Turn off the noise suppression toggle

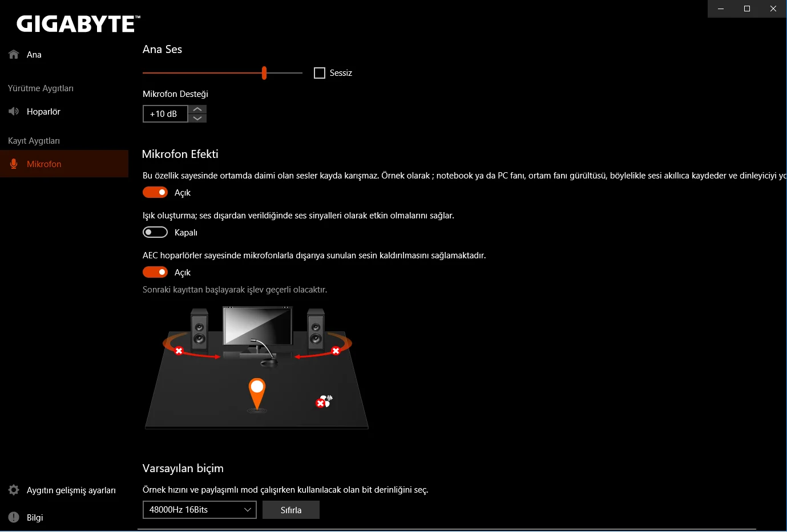pos(155,192)
